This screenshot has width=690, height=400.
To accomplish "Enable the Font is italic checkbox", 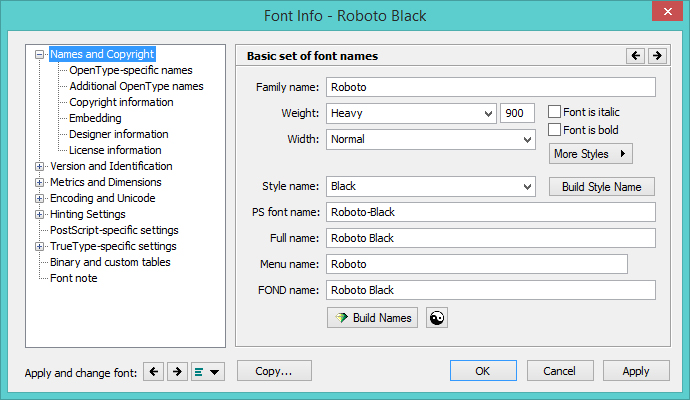I will coord(554,112).
